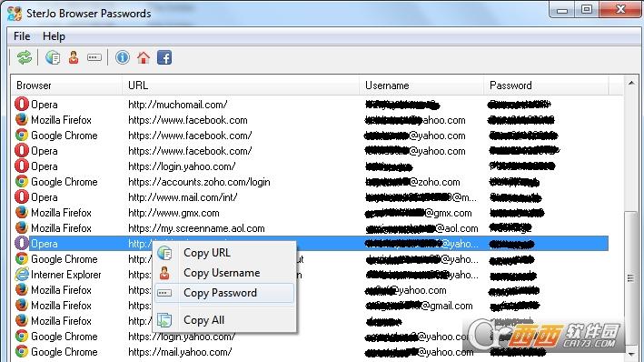Click Firefox icon in www.gmx.com row
644x362 pixels.
click(22, 212)
